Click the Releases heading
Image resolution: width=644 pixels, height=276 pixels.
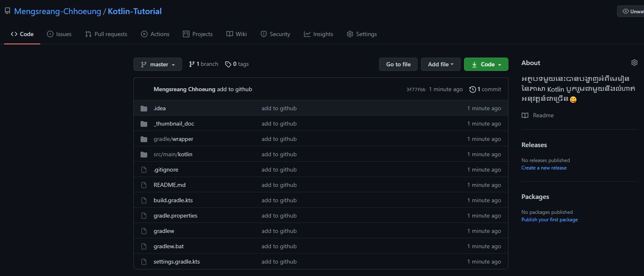pyautogui.click(x=534, y=145)
